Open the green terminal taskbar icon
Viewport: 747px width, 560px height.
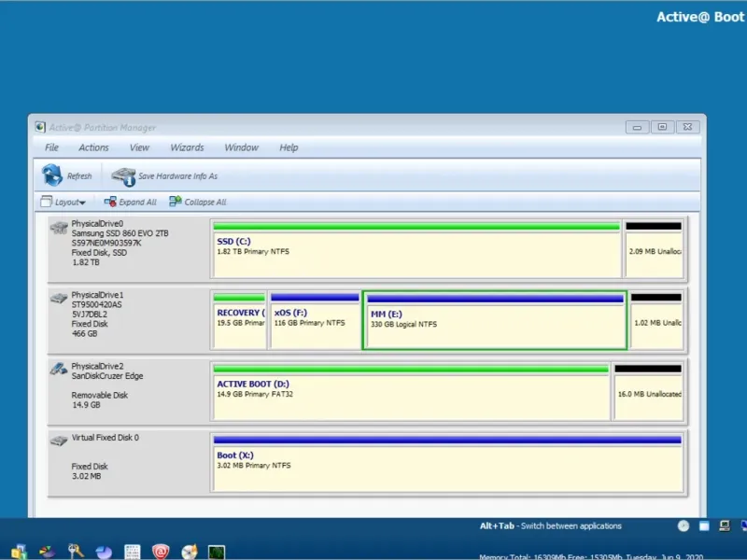pyautogui.click(x=217, y=553)
